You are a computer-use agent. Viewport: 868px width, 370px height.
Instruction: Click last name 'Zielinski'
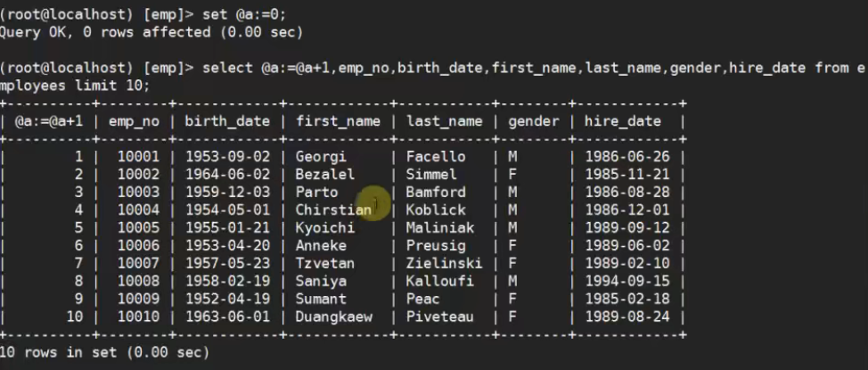click(x=445, y=263)
